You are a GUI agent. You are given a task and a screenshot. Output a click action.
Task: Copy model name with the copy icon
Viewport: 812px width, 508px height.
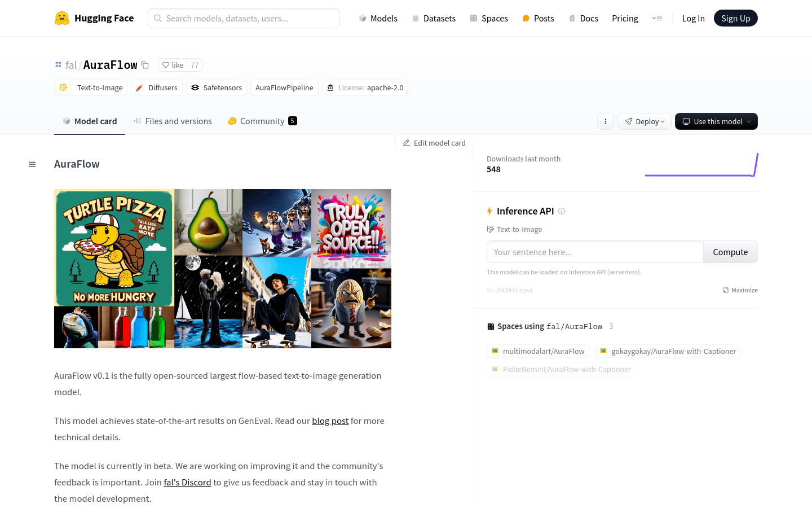[x=145, y=65]
